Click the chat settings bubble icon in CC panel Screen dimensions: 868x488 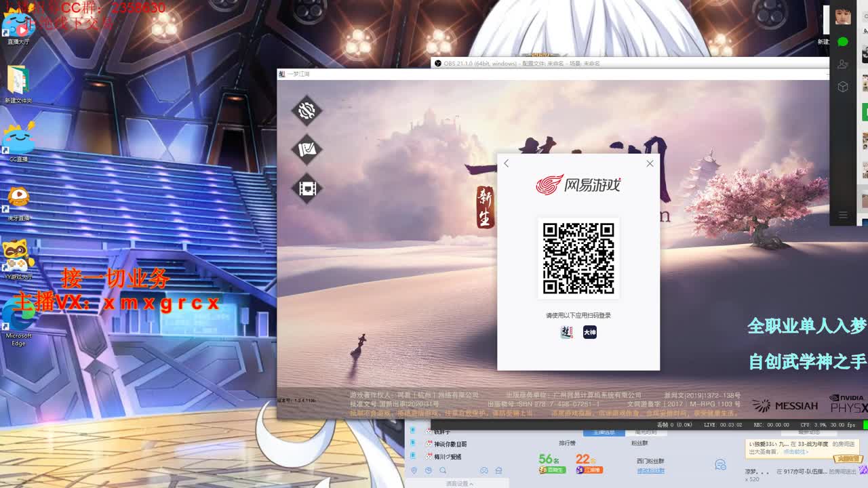(x=720, y=465)
